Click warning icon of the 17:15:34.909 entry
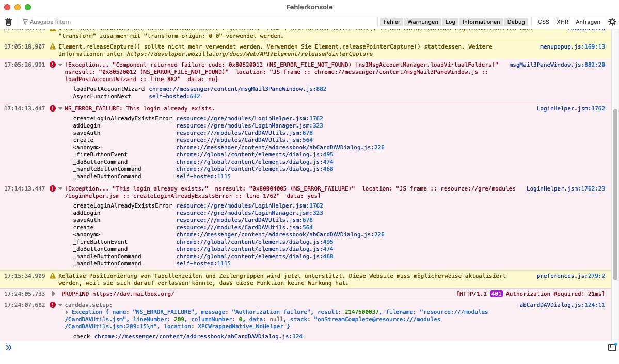619x364 pixels. tap(52, 276)
